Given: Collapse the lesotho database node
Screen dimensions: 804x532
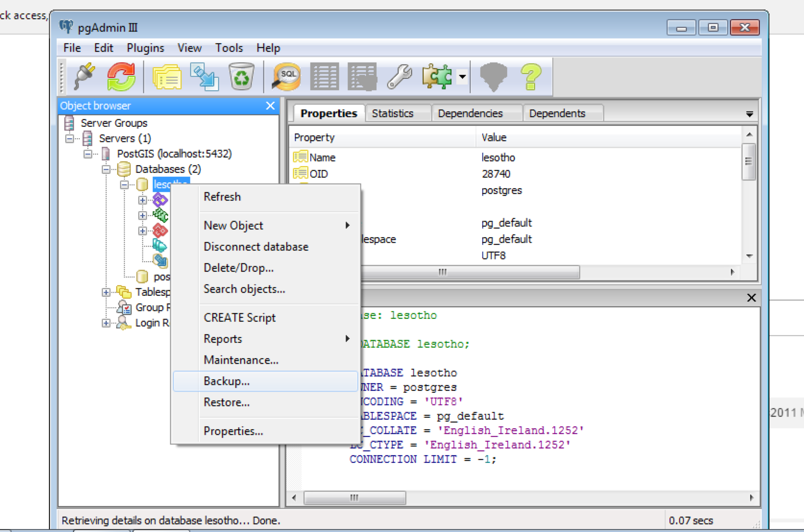Looking at the screenshot, I should pyautogui.click(x=124, y=184).
